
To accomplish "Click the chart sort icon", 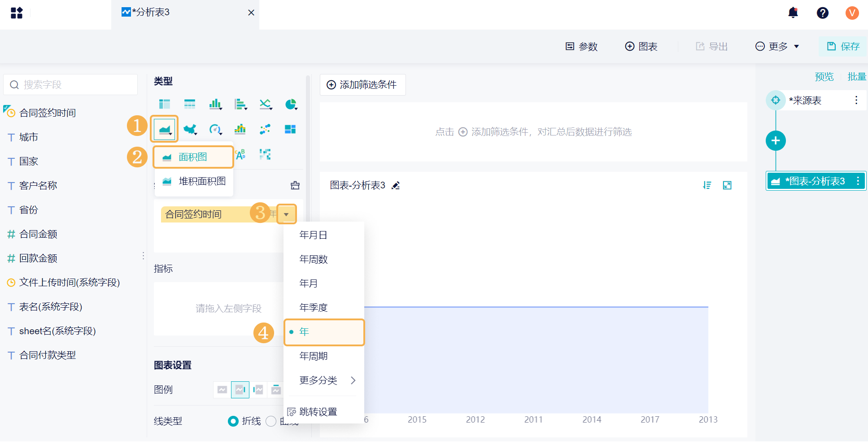I will coord(707,185).
